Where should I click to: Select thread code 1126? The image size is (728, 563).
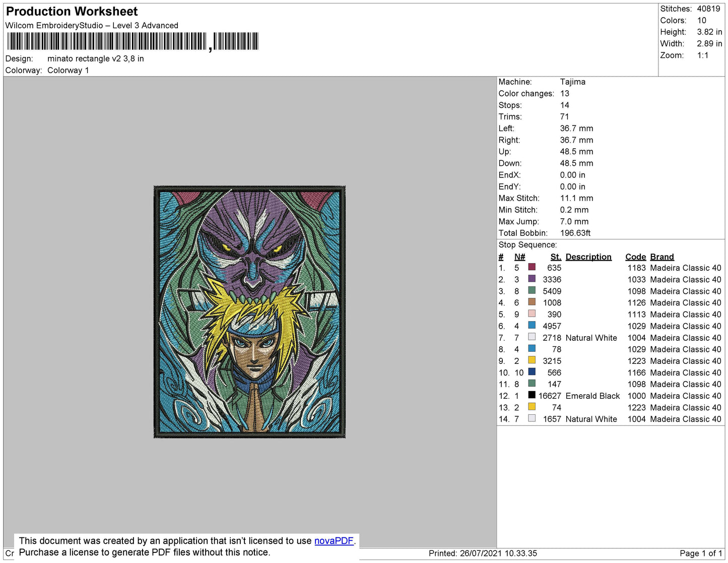click(x=636, y=303)
